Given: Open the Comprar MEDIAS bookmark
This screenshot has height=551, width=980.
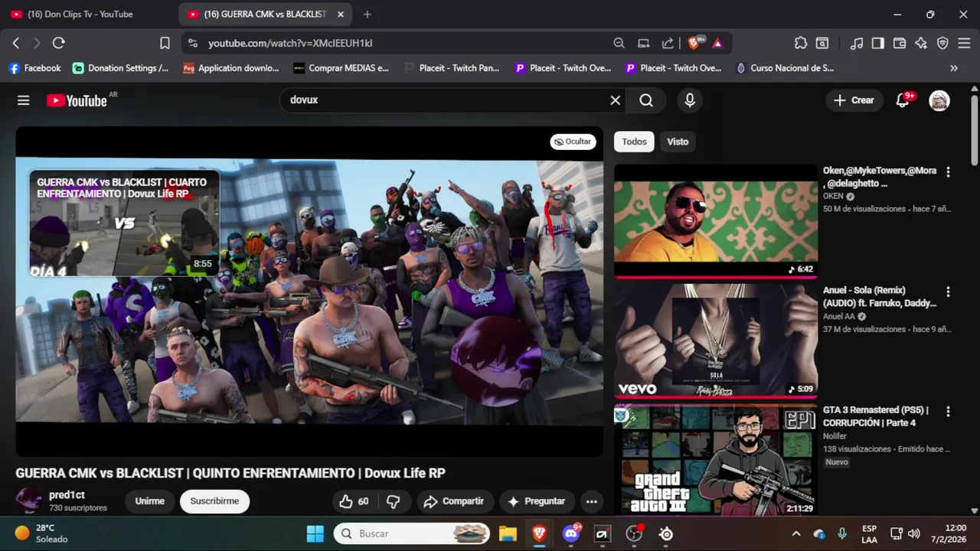Looking at the screenshot, I should pyautogui.click(x=341, y=68).
